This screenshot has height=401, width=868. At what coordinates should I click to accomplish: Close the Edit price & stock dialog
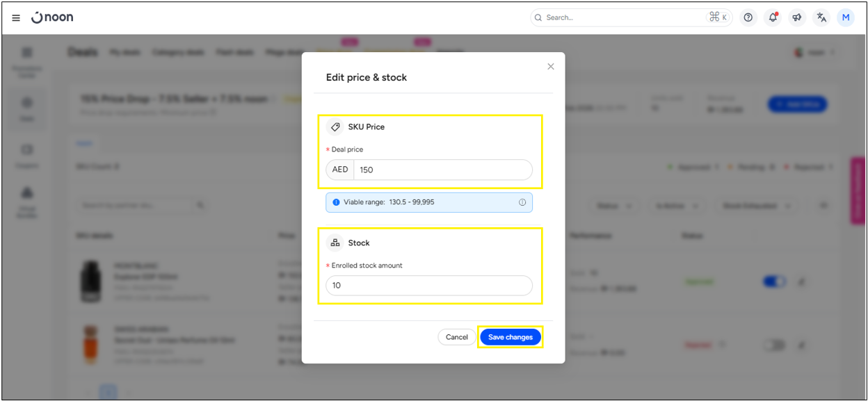point(551,67)
